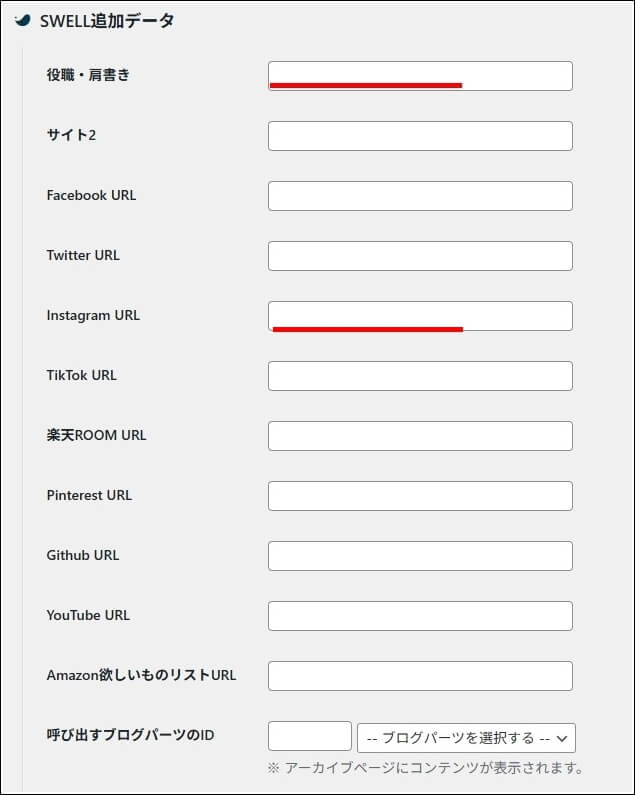Screen dimensions: 635x795
Task: Click the Facebook URL input box
Action: coord(420,196)
